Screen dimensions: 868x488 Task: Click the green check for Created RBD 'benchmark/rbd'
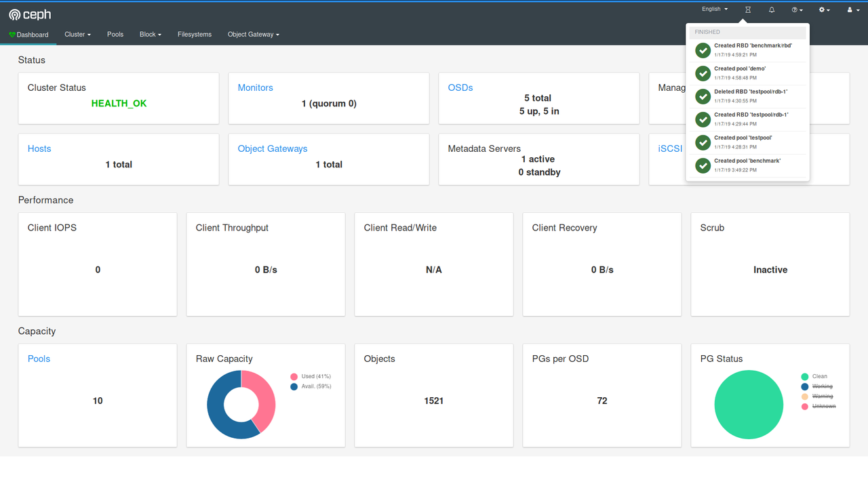(x=703, y=50)
